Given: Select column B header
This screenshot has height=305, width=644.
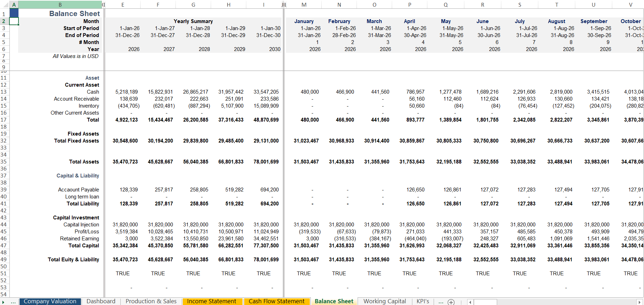Looking at the screenshot, I should pos(60,5).
